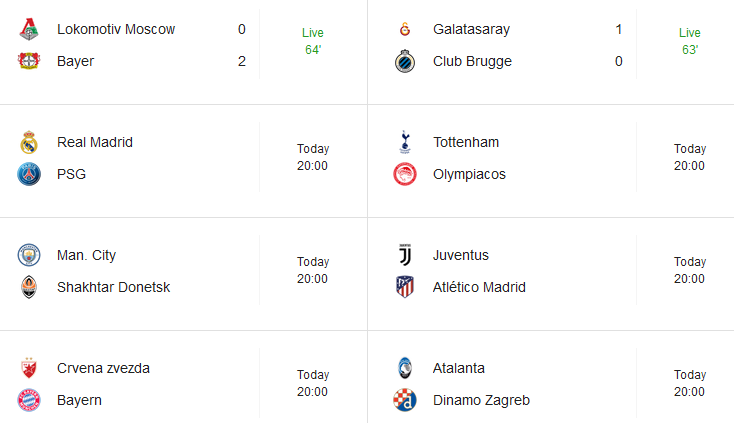Image resolution: width=734 pixels, height=423 pixels.
Task: Open Real Madrid vs PSG kickoff time
Action: pos(313,157)
